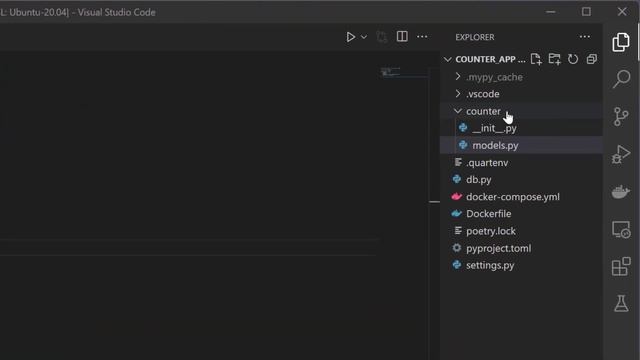This screenshot has height=360, width=640.
Task: Open the Run and Debug view
Action: coord(621,154)
